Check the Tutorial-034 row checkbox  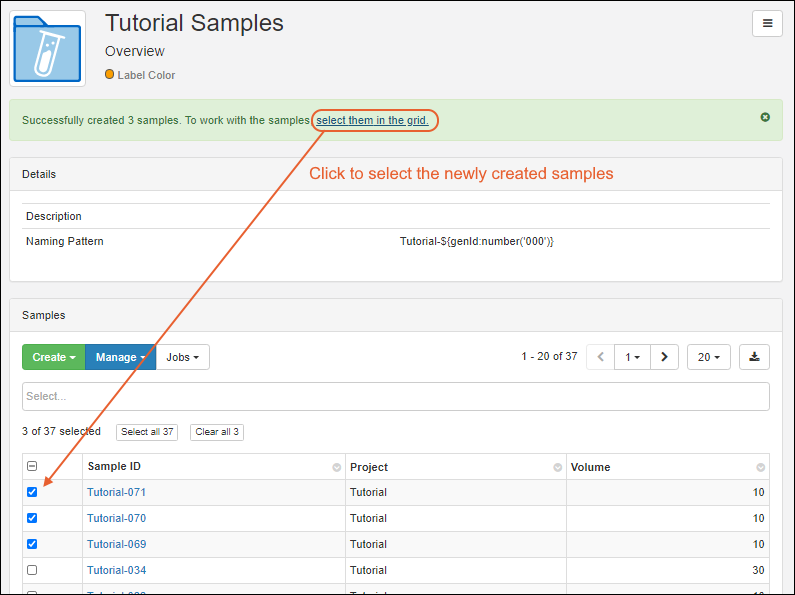(32, 570)
